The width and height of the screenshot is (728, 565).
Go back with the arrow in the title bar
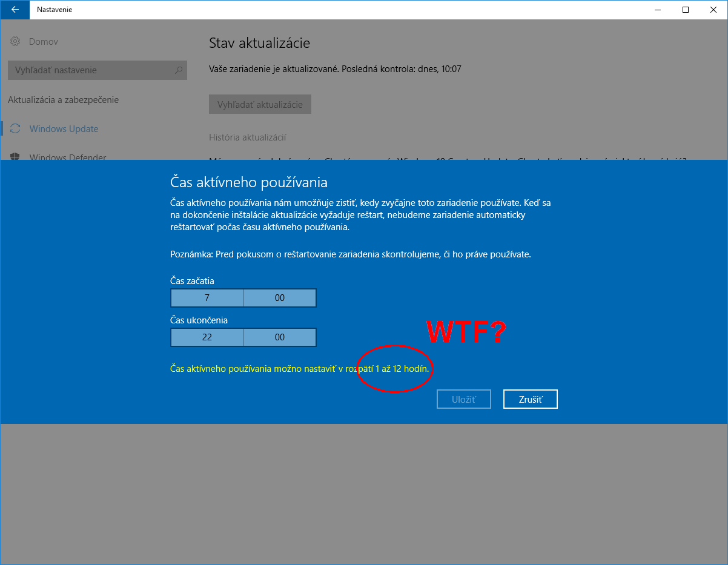point(15,10)
